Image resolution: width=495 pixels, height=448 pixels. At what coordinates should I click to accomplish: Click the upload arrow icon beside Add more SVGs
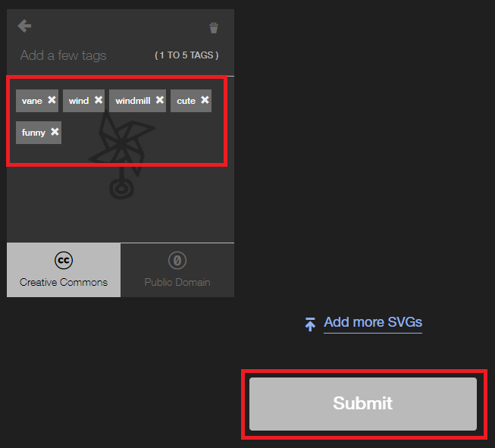(310, 324)
